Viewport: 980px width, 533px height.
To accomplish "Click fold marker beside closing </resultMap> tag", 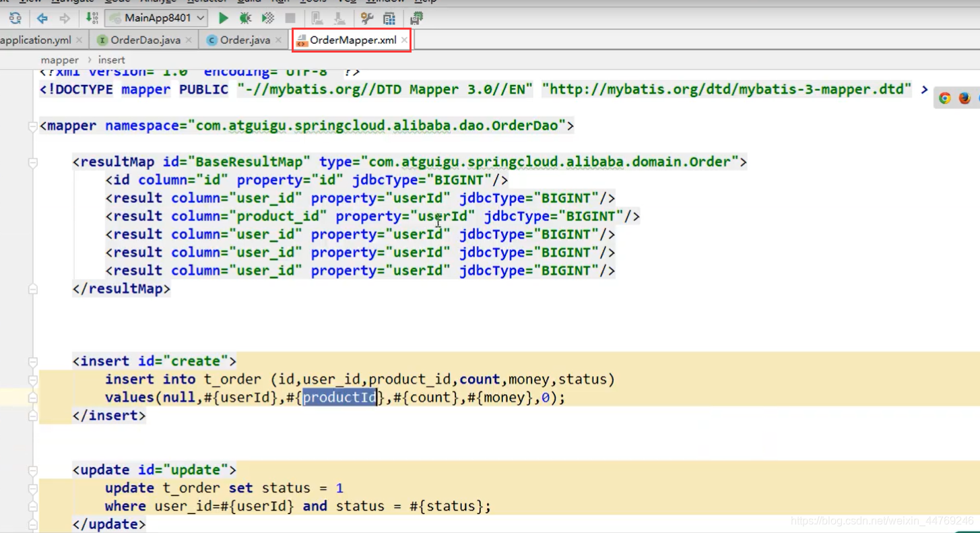I will point(32,289).
